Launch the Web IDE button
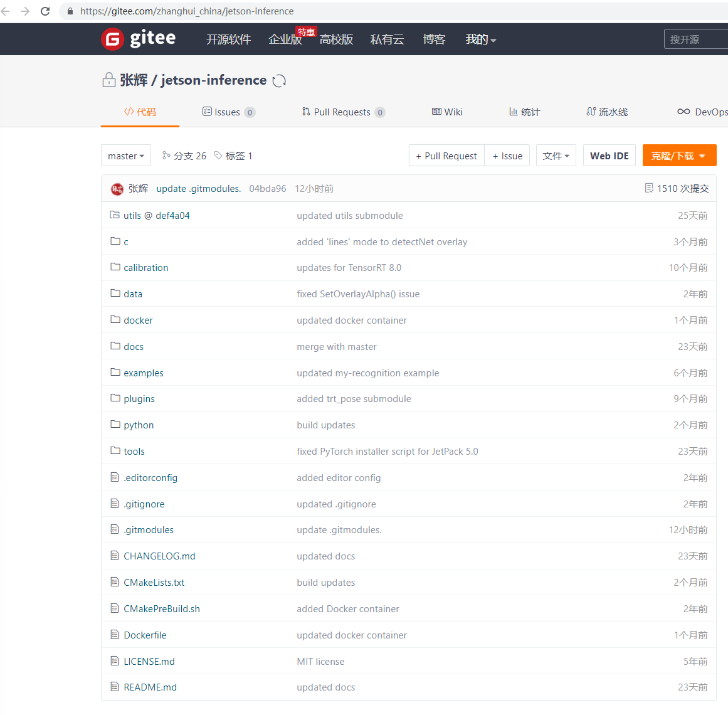The image size is (728, 715). tap(609, 156)
